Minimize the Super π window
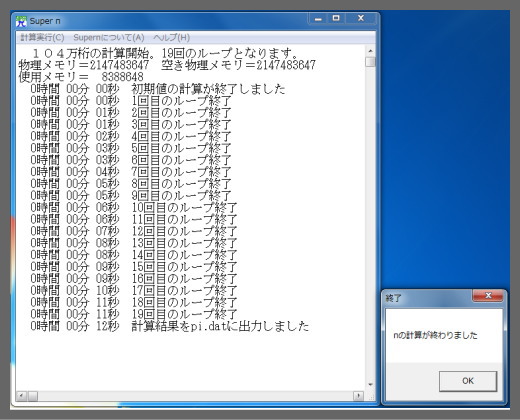Viewport: 520px width, 420px height. click(x=318, y=18)
